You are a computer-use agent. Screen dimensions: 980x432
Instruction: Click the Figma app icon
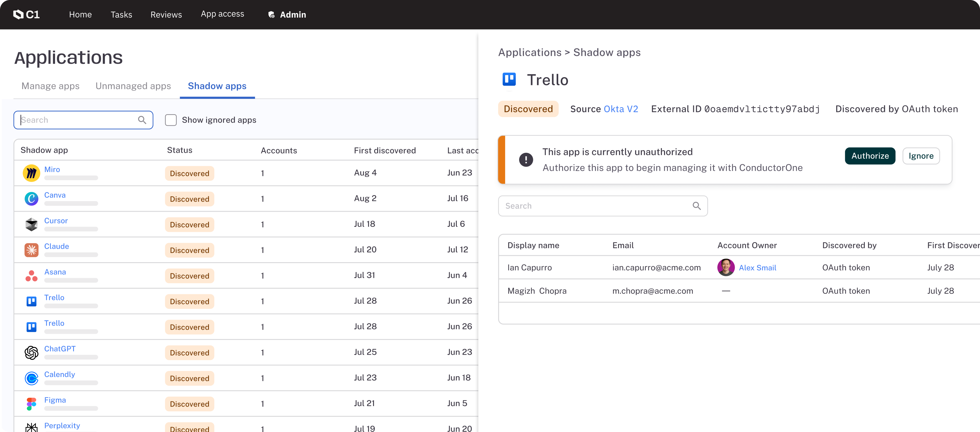31,404
